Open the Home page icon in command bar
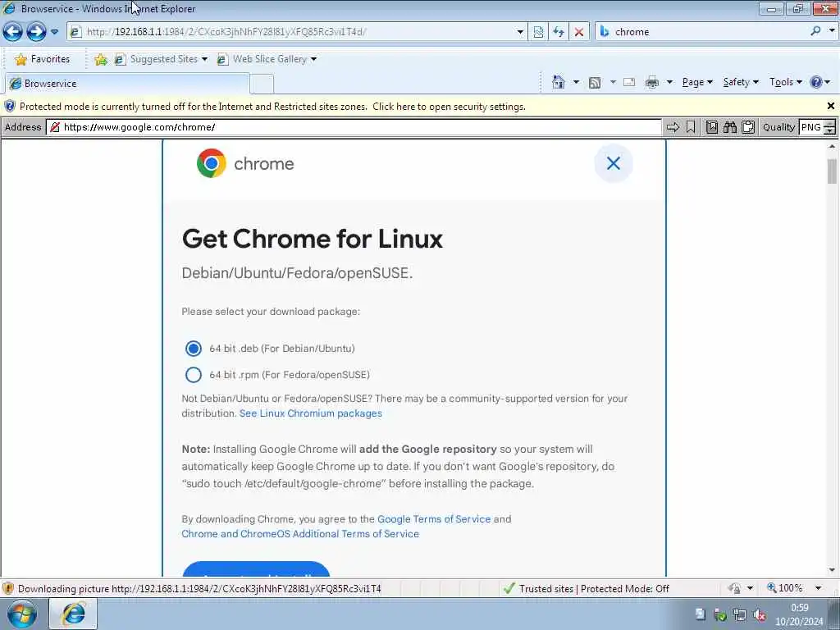This screenshot has width=840, height=630. pos(558,82)
